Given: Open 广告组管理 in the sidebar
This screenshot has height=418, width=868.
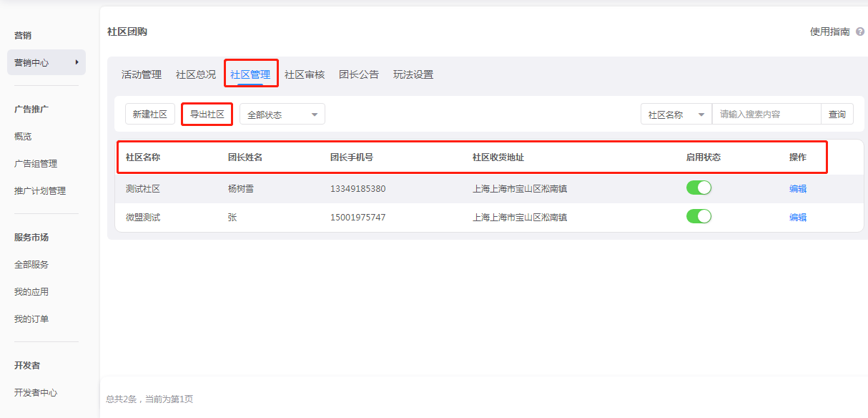Looking at the screenshot, I should pyautogui.click(x=36, y=163).
